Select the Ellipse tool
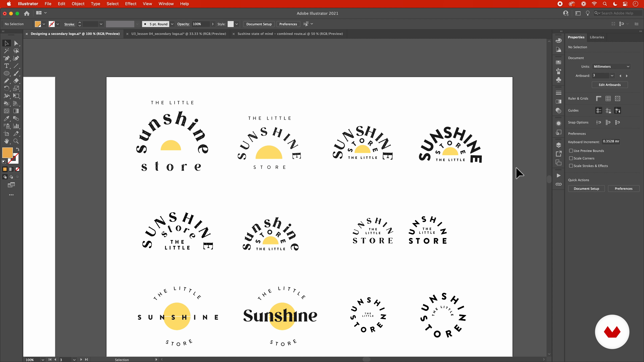This screenshot has height=362, width=644. pyautogui.click(x=7, y=73)
